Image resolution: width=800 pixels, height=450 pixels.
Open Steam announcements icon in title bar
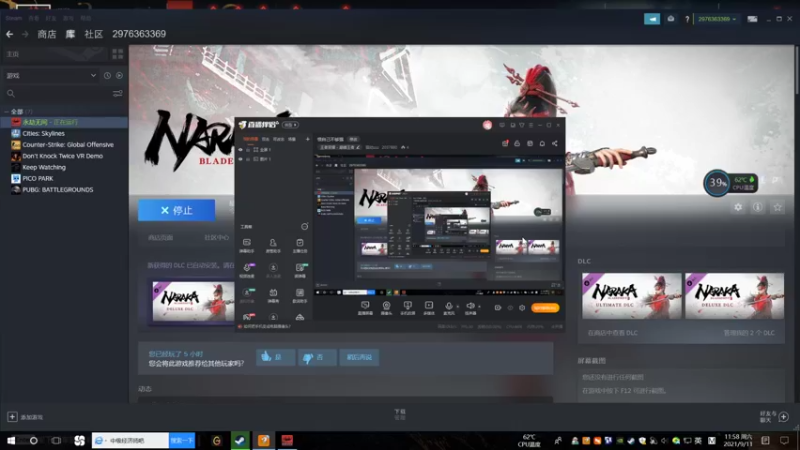[652, 19]
